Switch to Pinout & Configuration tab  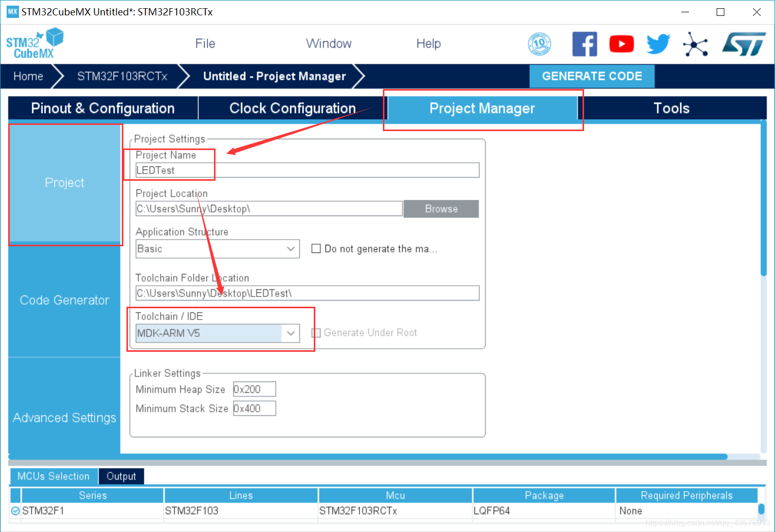click(x=103, y=108)
